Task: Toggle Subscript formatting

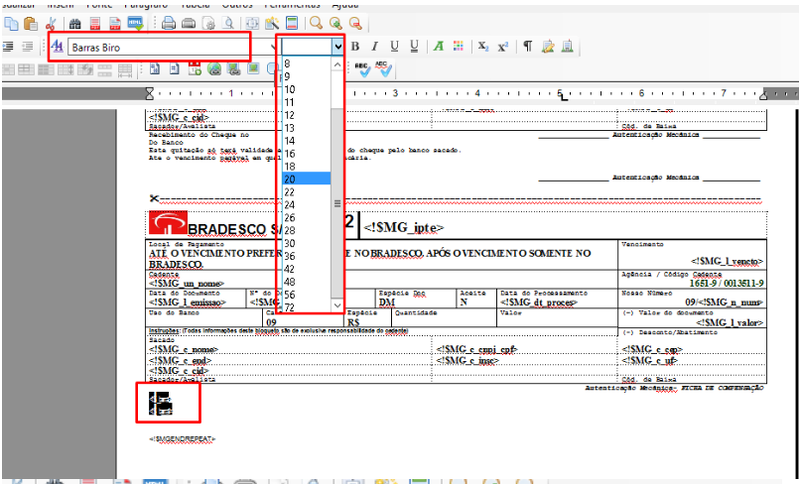Action: tap(483, 46)
